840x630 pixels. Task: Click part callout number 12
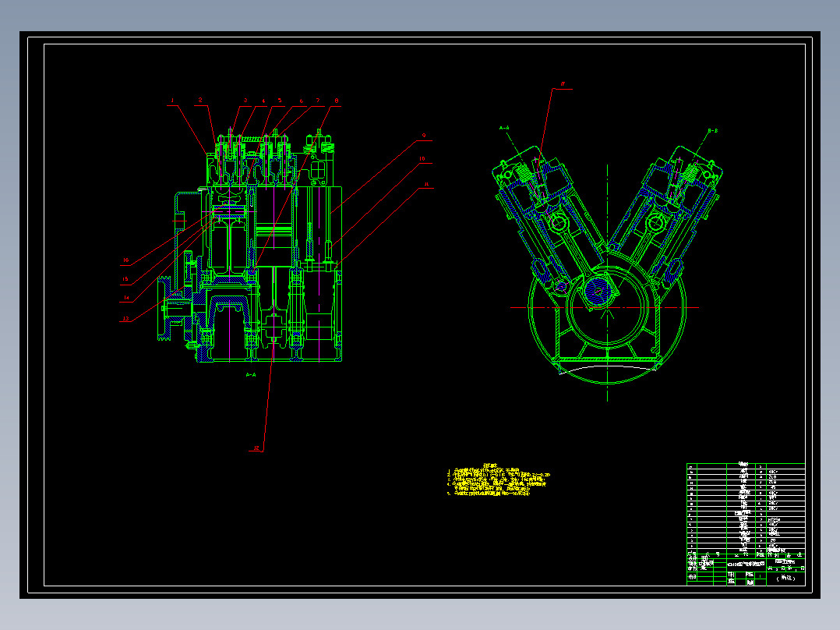[256, 448]
